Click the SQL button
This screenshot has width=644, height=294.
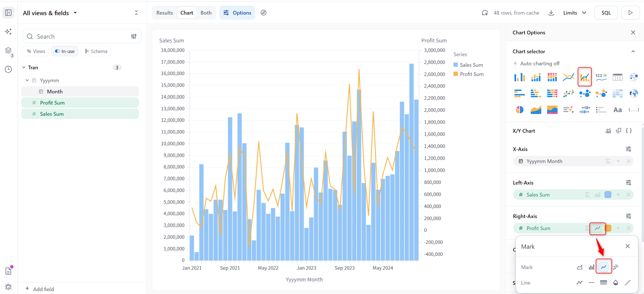point(606,13)
